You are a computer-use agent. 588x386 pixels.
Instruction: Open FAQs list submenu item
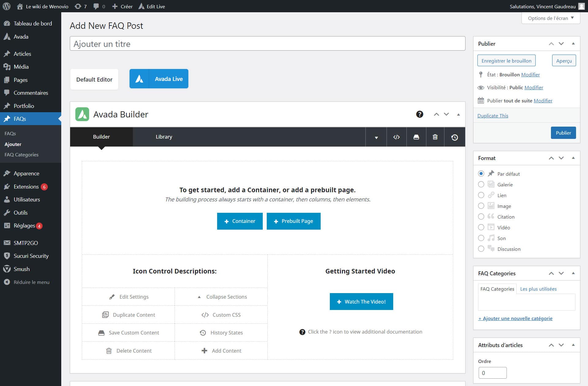(10, 133)
